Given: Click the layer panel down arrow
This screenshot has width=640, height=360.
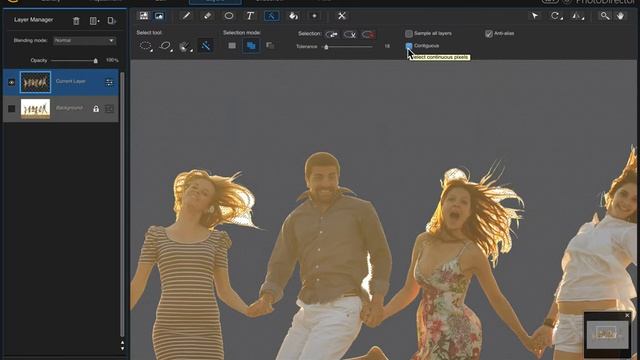Looking at the screenshot, I should point(122,348).
